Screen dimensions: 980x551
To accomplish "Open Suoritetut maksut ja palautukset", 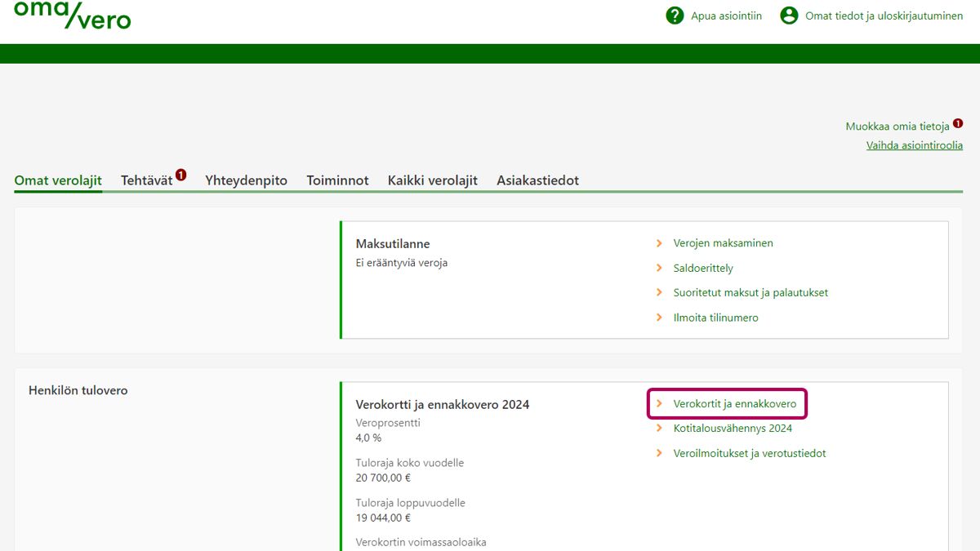I will click(x=751, y=292).
